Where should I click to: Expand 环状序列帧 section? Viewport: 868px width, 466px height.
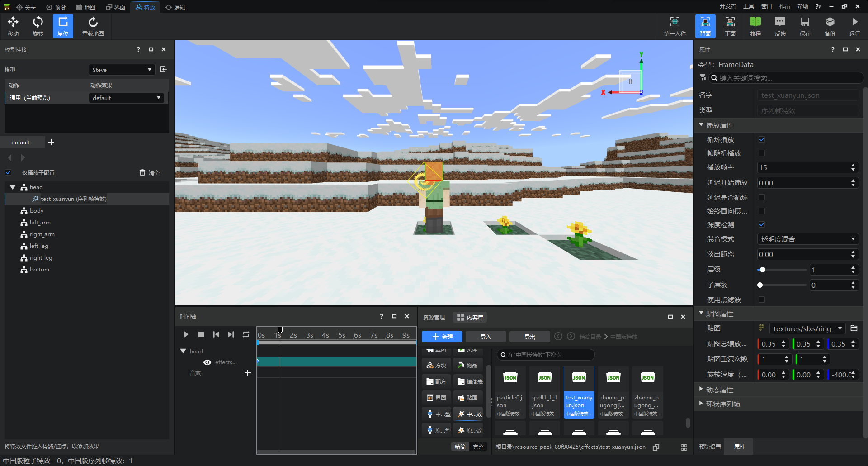[x=701, y=404]
